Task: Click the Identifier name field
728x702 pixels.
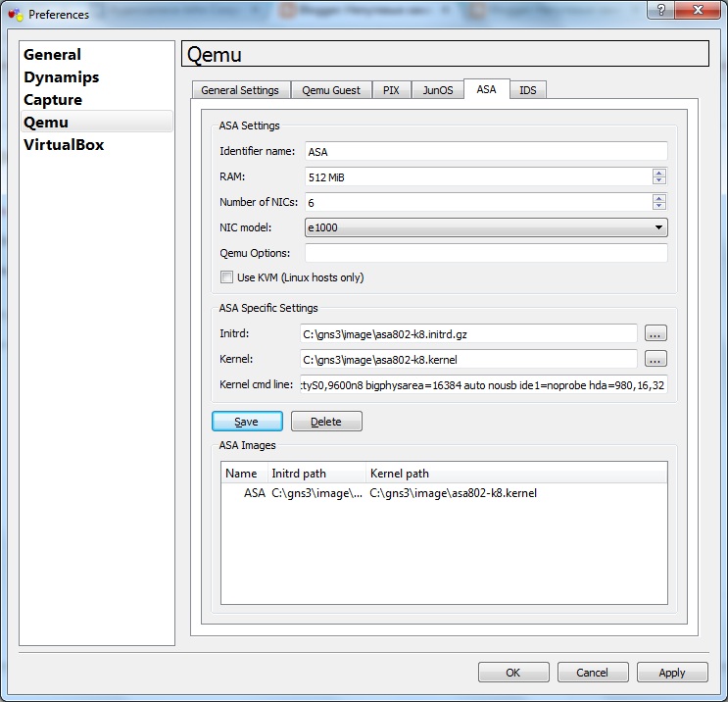Action: (x=486, y=151)
